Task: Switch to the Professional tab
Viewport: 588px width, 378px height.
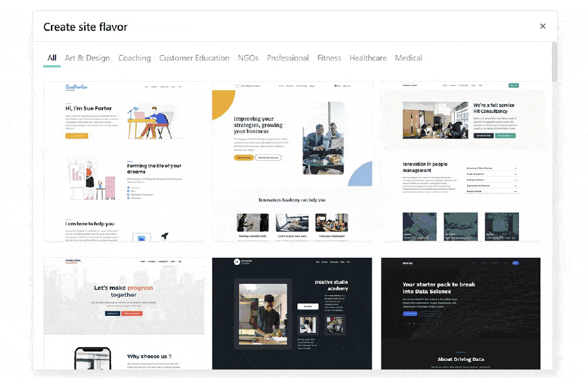Action: click(287, 58)
